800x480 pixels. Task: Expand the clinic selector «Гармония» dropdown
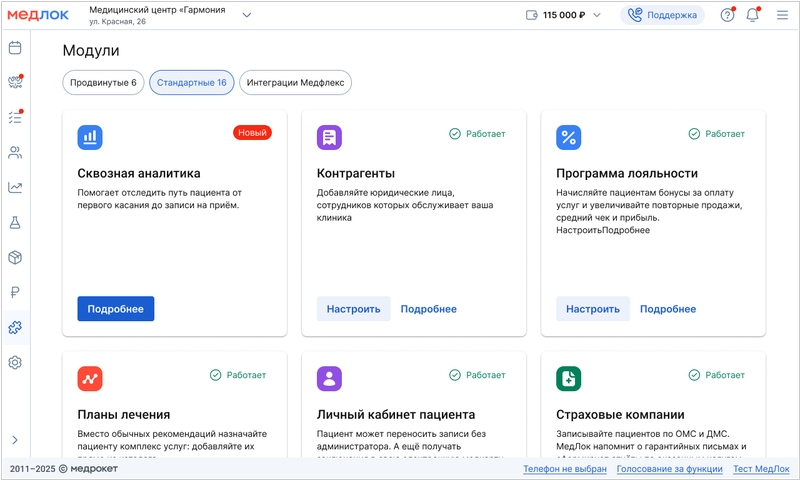coord(247,15)
